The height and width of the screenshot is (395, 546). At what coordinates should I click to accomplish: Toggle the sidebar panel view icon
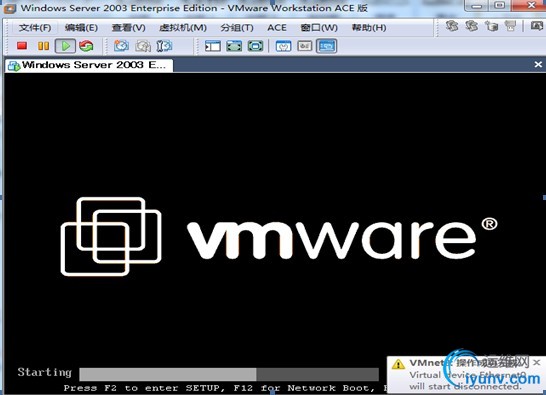pos(213,46)
